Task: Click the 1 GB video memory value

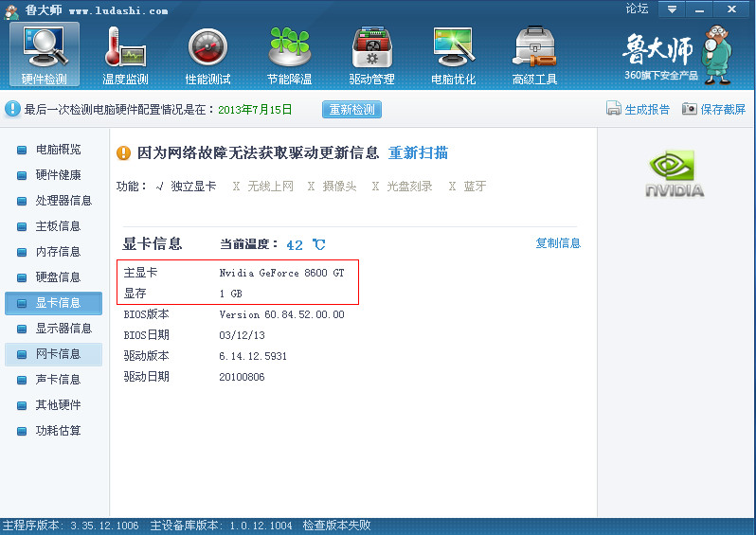Action: pyautogui.click(x=230, y=294)
